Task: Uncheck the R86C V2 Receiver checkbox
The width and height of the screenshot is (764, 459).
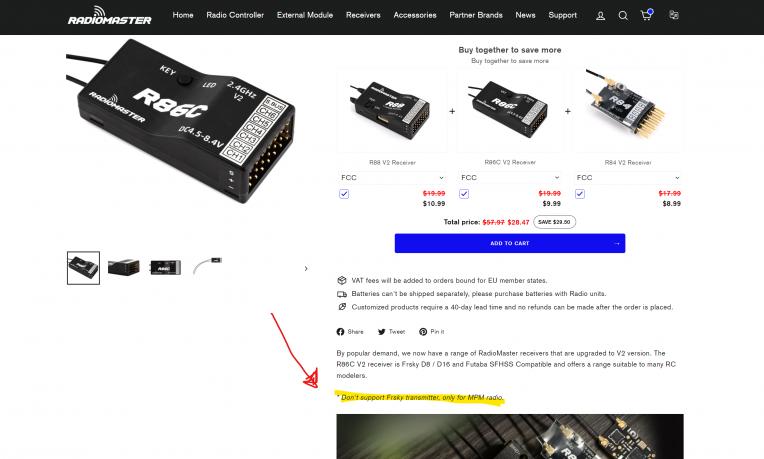Action: click(464, 194)
